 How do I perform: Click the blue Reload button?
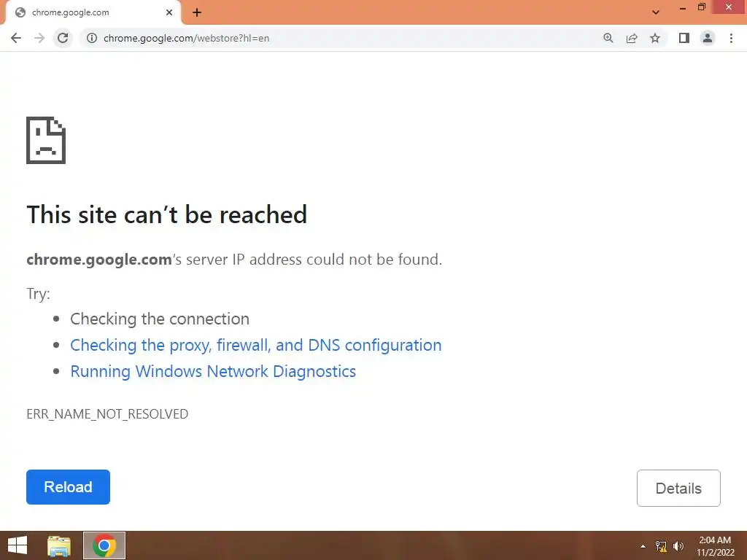coord(68,487)
